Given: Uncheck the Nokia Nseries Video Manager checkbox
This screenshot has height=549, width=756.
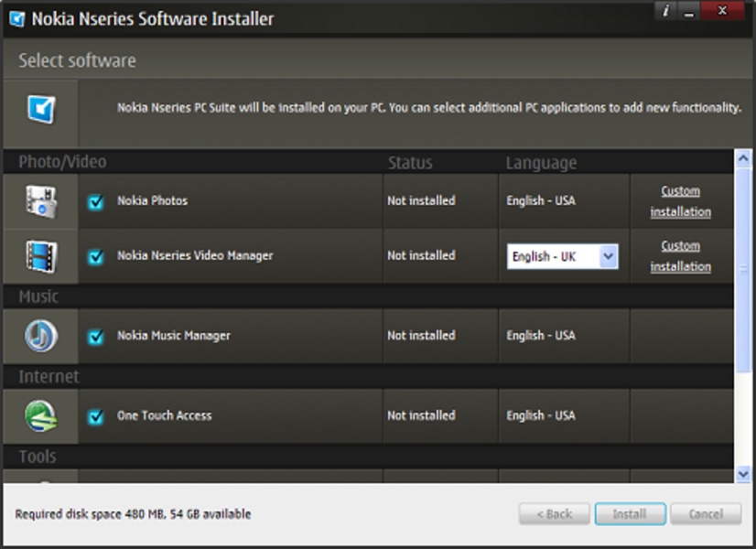Looking at the screenshot, I should click(96, 257).
